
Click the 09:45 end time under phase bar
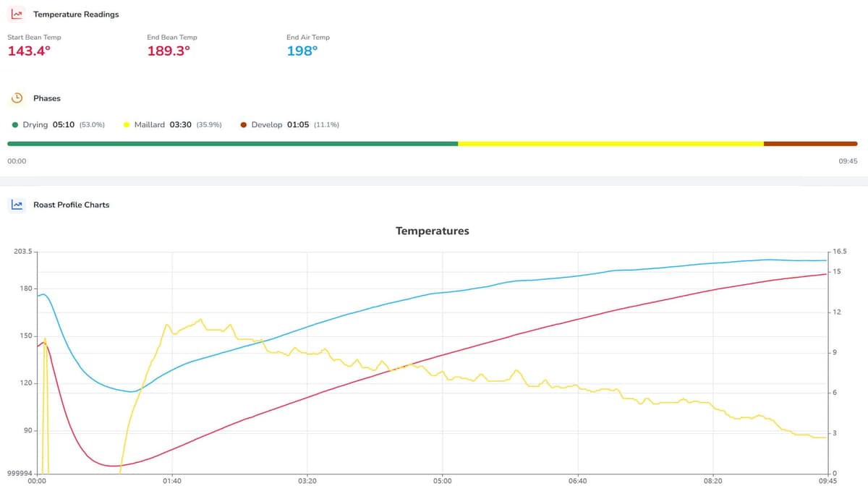click(x=848, y=161)
